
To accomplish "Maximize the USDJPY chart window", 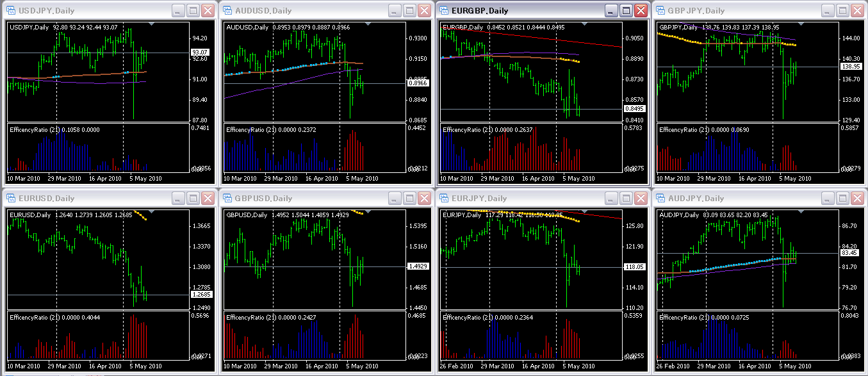I will [x=193, y=11].
